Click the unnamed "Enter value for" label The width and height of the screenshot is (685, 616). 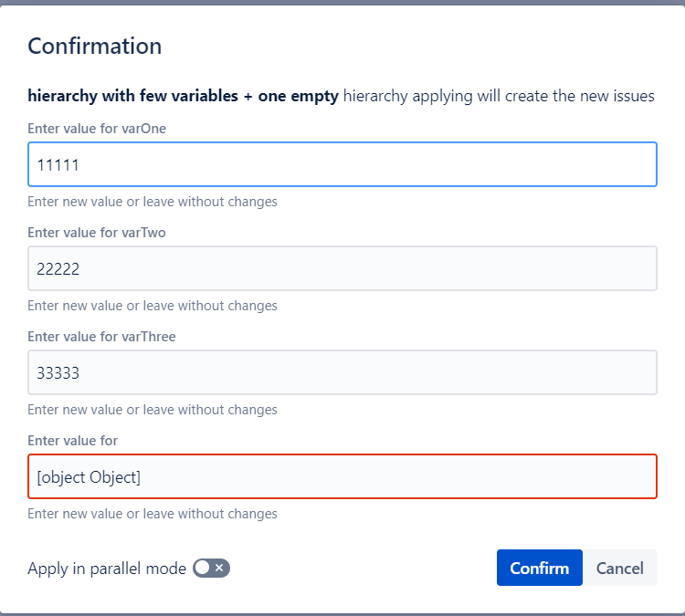tap(72, 441)
